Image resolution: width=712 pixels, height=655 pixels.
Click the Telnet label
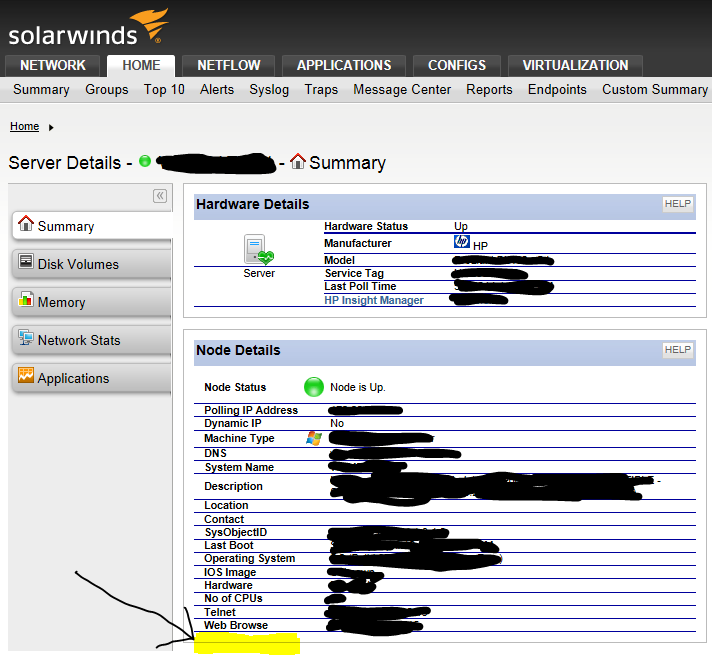pyautogui.click(x=220, y=612)
